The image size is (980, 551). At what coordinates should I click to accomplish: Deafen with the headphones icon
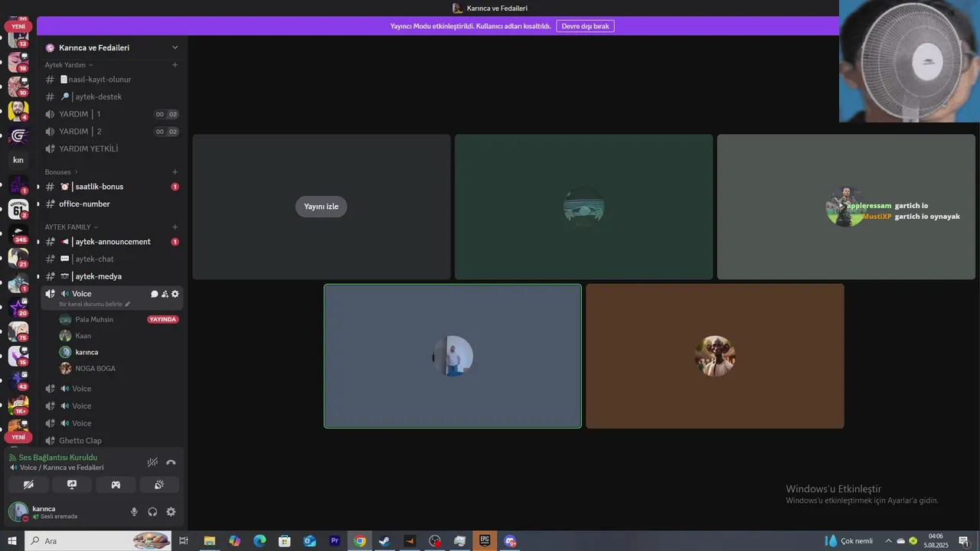coord(152,512)
